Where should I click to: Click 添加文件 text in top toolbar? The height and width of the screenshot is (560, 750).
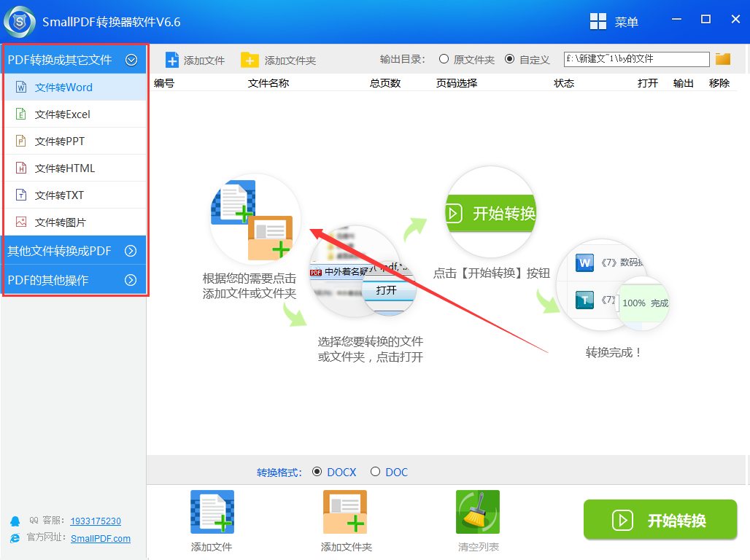pos(204,61)
